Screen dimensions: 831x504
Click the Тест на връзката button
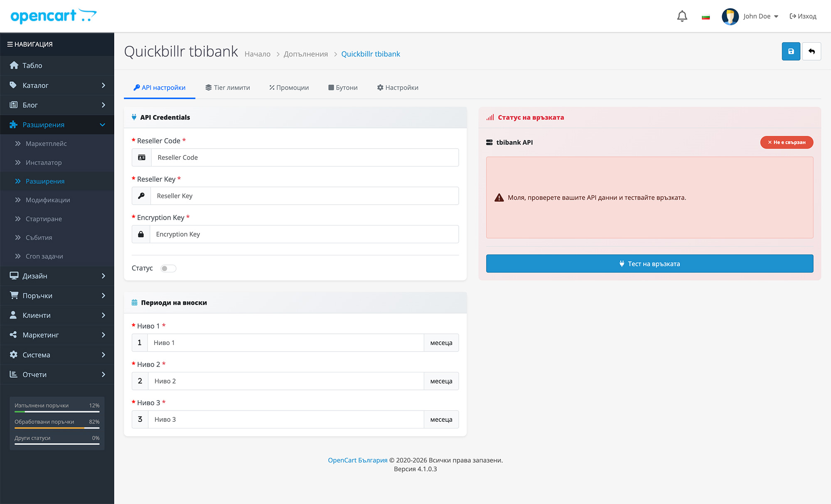tap(649, 264)
